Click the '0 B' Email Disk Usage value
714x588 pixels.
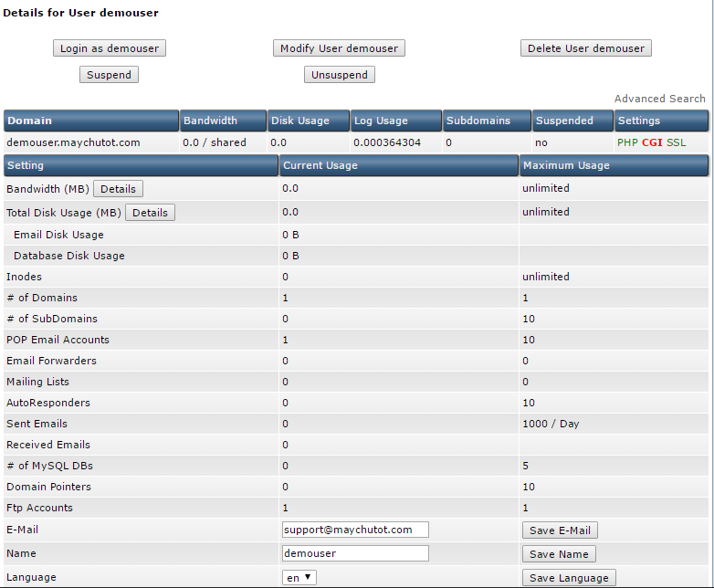(290, 235)
